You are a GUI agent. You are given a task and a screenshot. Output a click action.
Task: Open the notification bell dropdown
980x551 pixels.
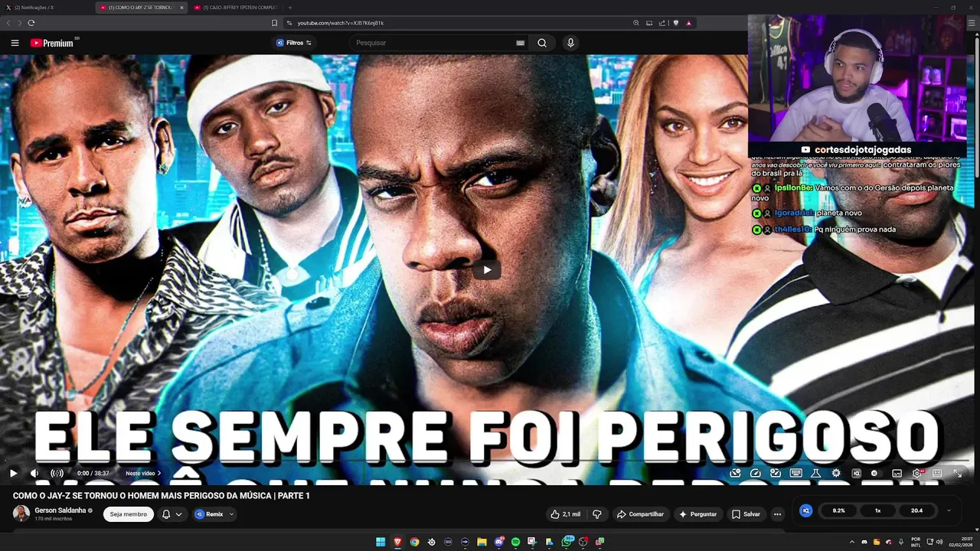click(171, 514)
